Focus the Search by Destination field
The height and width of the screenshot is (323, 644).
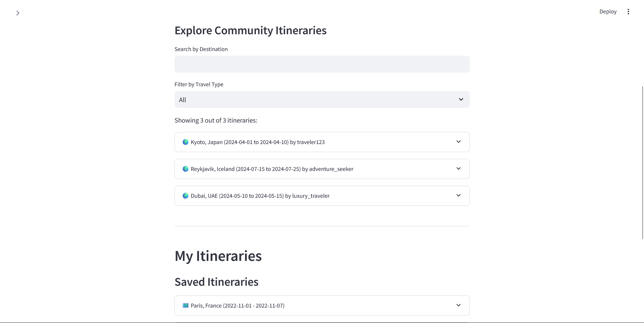(322, 64)
